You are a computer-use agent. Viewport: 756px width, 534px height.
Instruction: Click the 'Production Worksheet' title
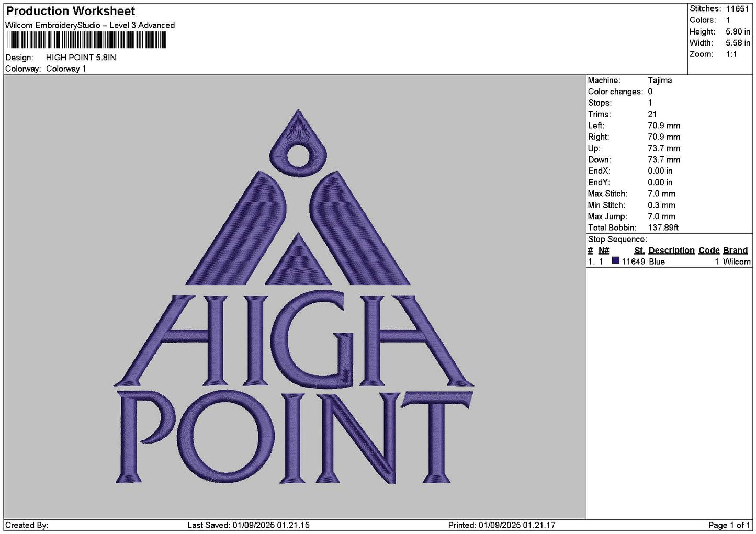pos(71,11)
